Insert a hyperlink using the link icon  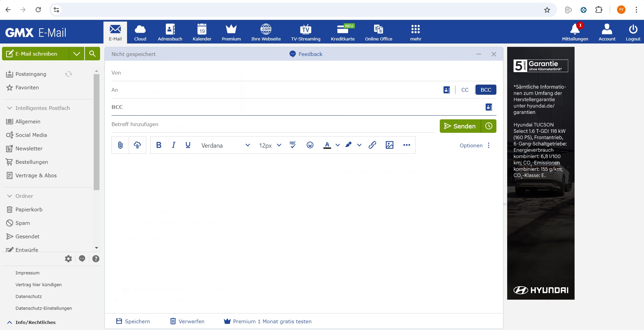click(x=372, y=145)
